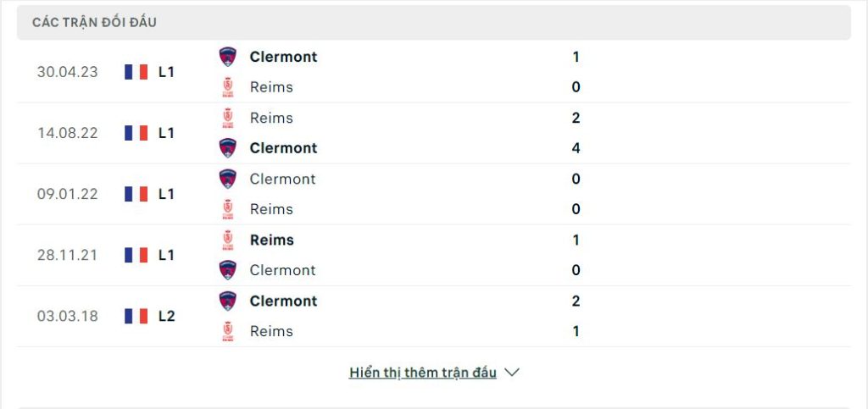The width and height of the screenshot is (868, 409).
Task: Click Reims crest in 14.08.22 match
Action: tap(227, 118)
